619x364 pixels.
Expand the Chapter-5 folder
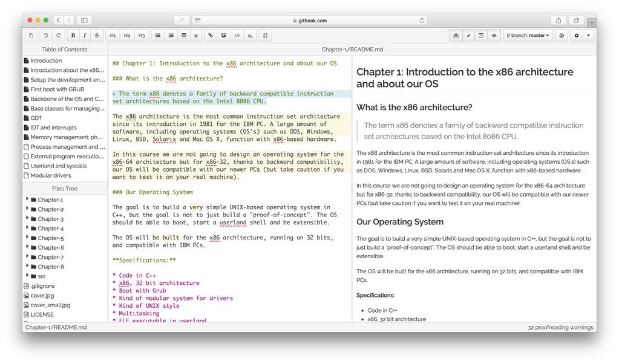[x=27, y=238]
